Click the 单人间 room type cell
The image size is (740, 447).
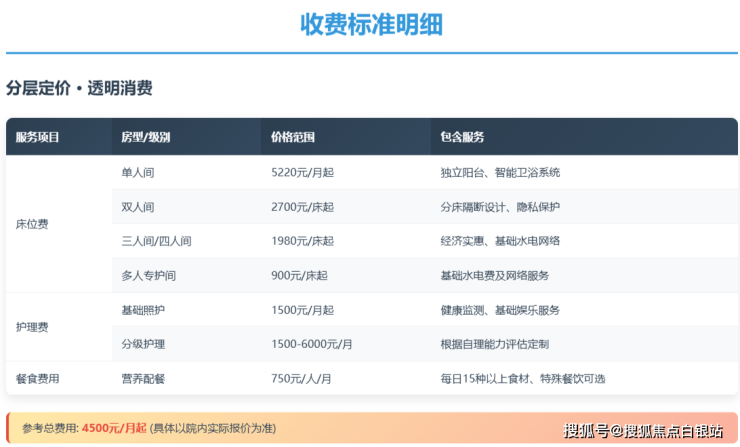[137, 172]
